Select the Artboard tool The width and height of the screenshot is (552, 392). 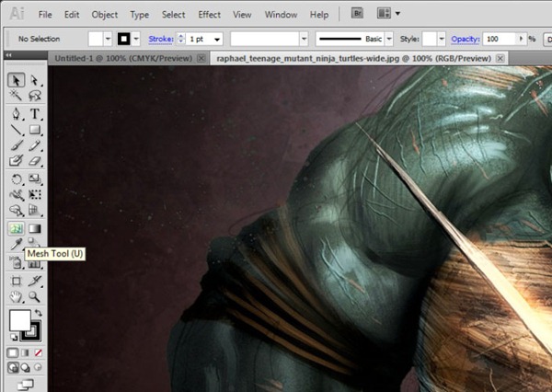pos(17,281)
